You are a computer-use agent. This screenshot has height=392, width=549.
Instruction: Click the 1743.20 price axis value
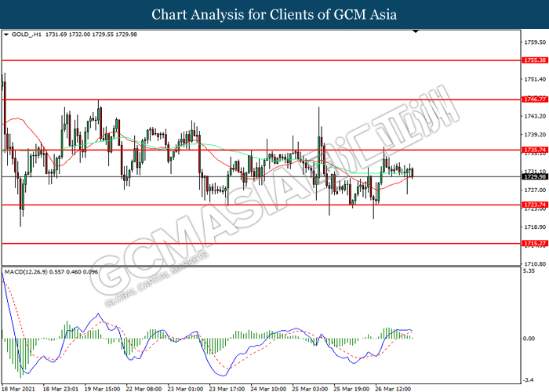[535, 116]
